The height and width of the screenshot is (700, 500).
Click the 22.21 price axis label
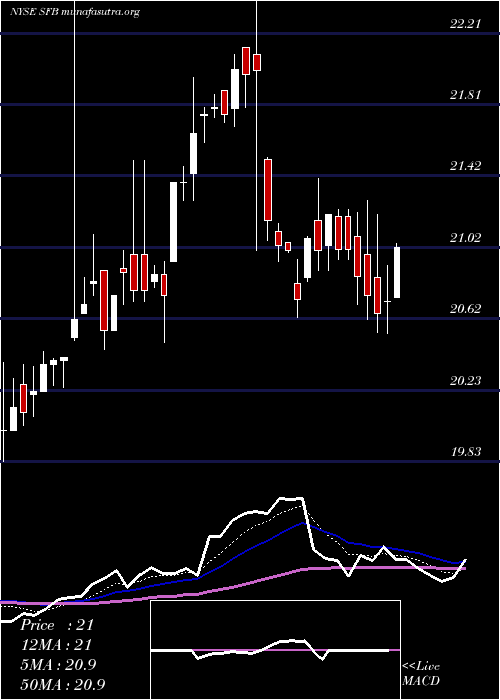[465, 23]
